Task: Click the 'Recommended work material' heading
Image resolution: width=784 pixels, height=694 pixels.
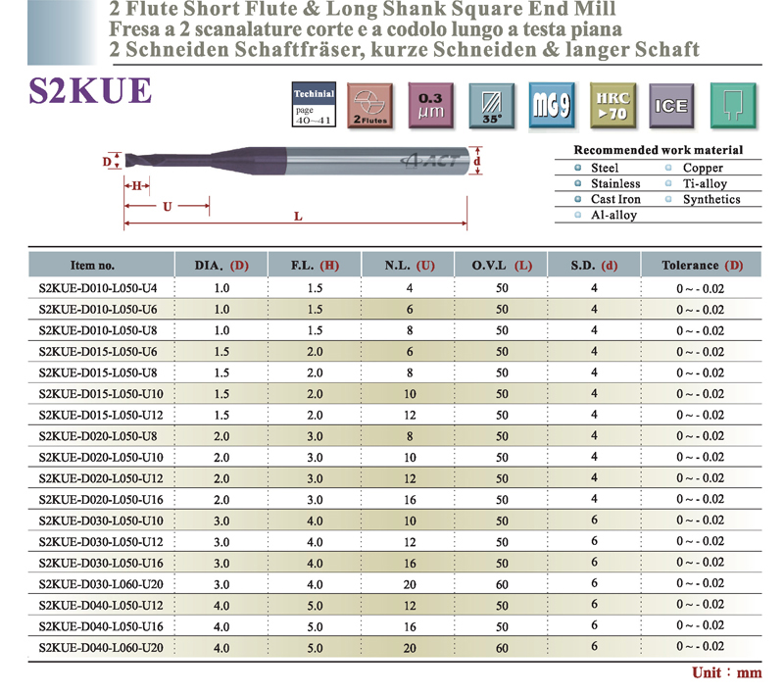Action: point(658,150)
